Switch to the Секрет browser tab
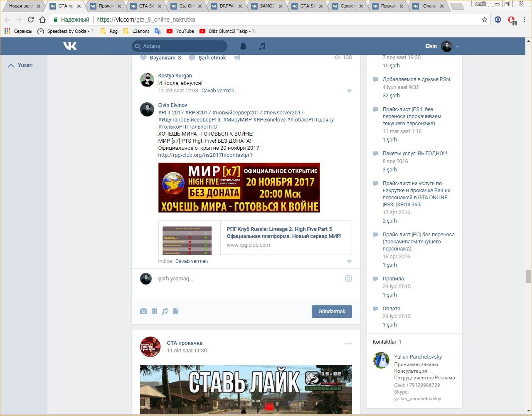 347,6
